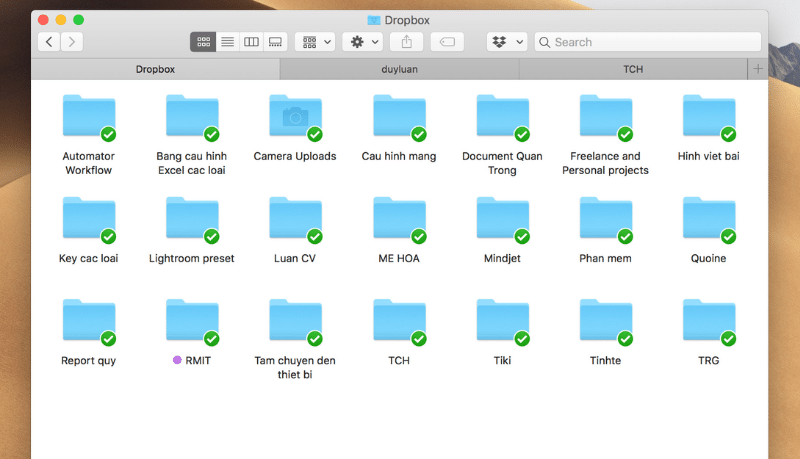
Task: Select the Cau hinh mang folder icon
Action: pyautogui.click(x=399, y=116)
